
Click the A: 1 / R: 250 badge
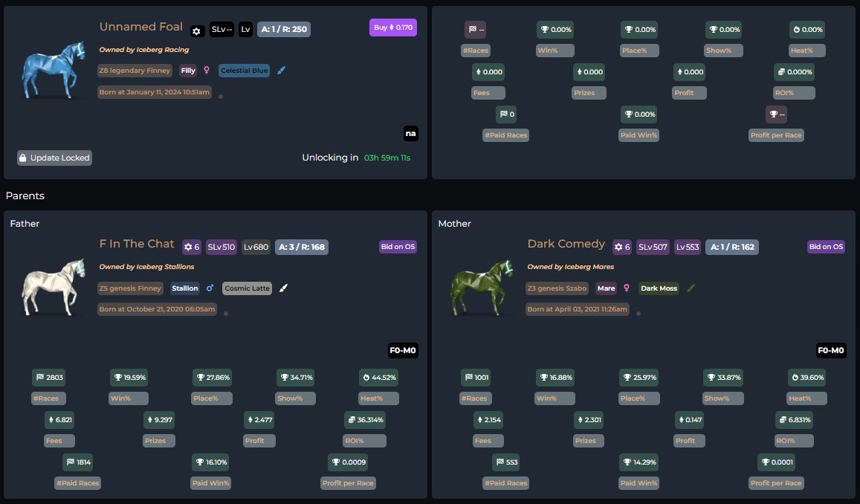coord(283,29)
